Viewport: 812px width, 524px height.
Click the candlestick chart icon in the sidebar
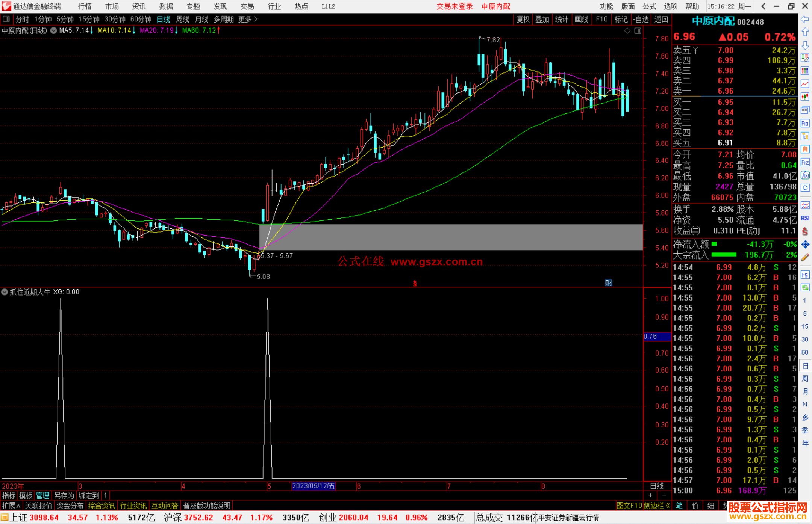click(805, 97)
